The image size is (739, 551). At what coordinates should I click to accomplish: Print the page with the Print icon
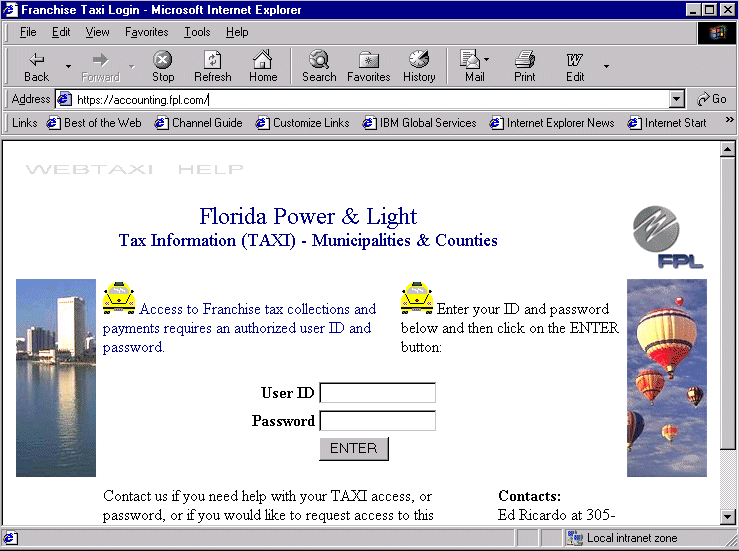525,66
